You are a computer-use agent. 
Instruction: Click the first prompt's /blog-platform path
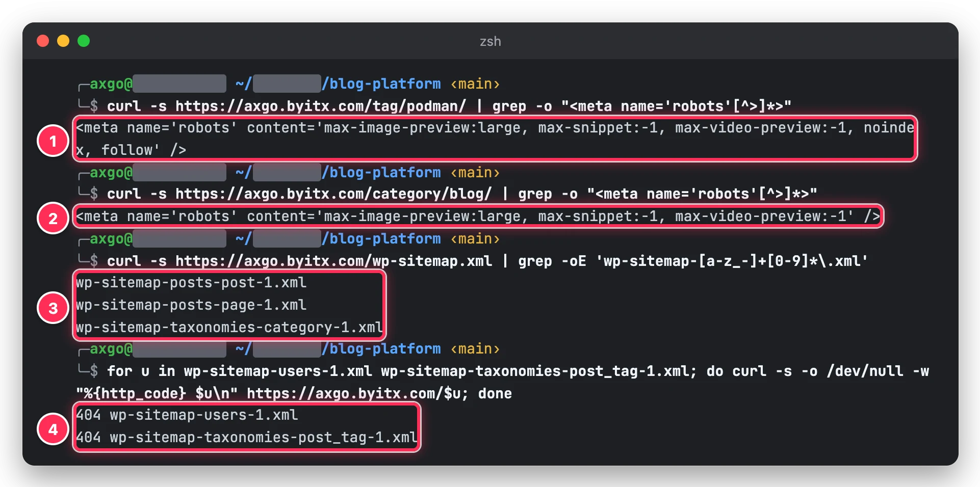tap(381, 84)
